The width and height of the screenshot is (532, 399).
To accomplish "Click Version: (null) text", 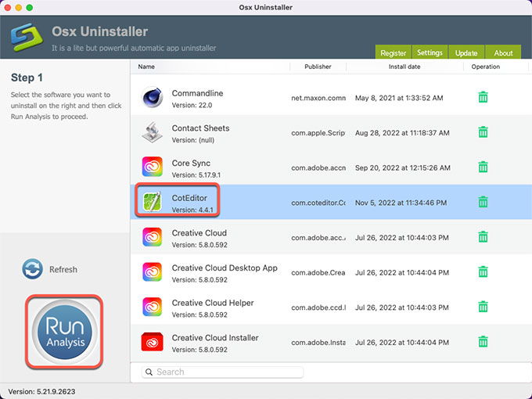I will pos(193,140).
